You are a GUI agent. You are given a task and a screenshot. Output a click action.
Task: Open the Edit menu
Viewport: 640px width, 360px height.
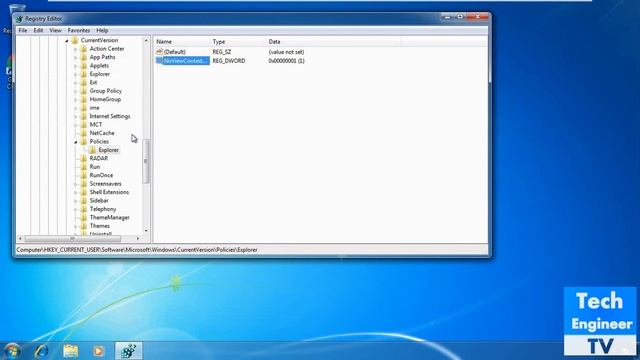(38, 31)
